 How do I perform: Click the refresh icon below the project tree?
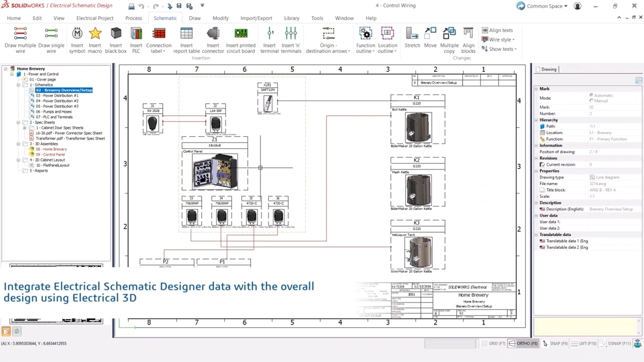pos(17,330)
